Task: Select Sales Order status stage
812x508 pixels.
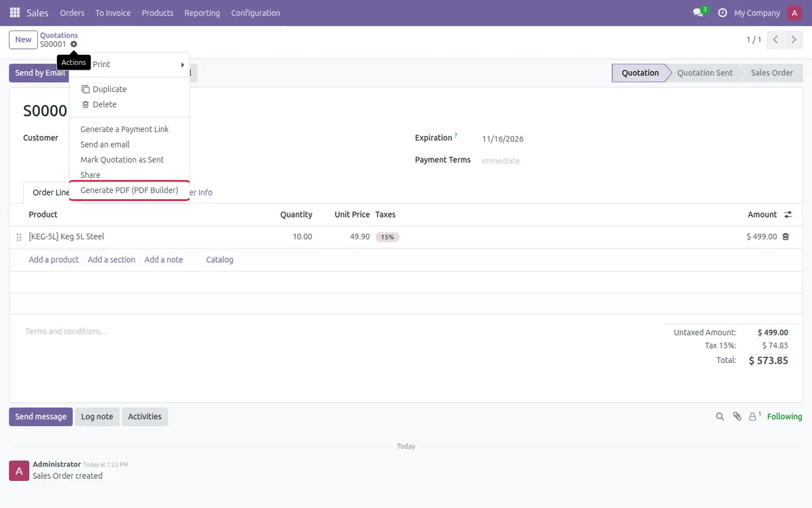Action: point(771,73)
